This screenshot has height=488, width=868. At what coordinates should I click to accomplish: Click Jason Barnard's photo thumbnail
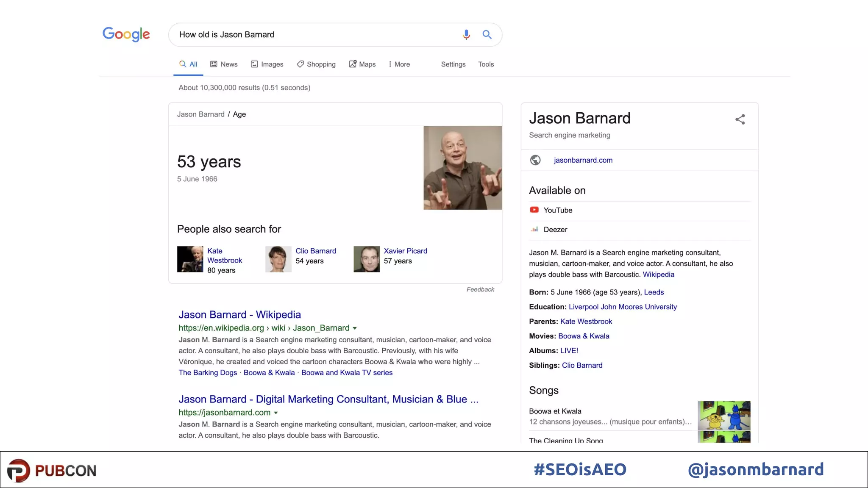(x=462, y=168)
